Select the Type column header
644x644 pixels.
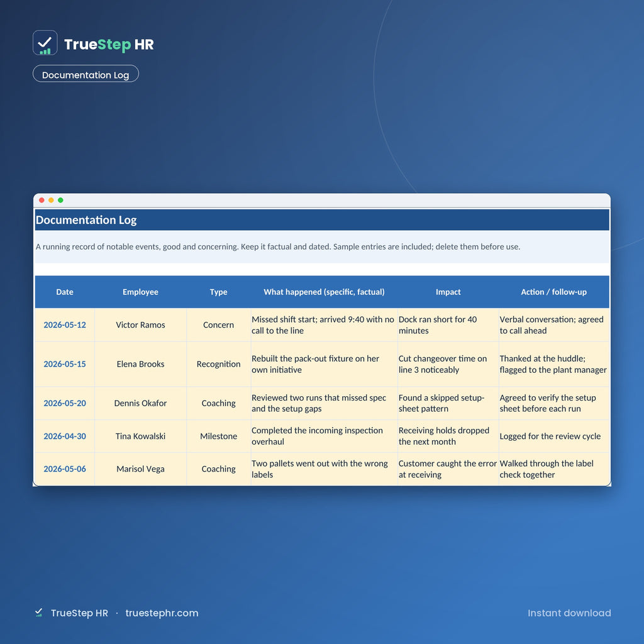pyautogui.click(x=218, y=292)
